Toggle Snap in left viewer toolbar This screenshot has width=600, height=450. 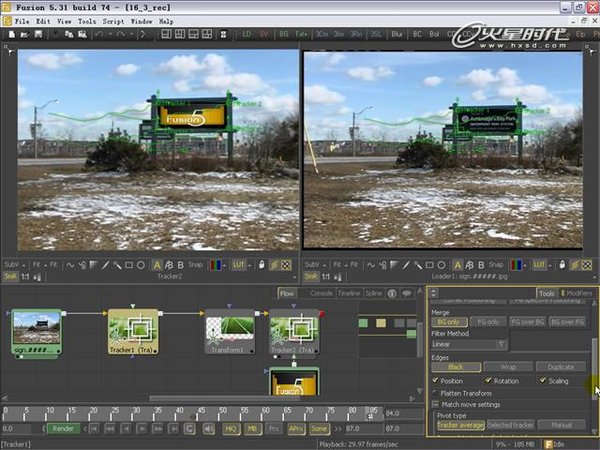(x=195, y=265)
